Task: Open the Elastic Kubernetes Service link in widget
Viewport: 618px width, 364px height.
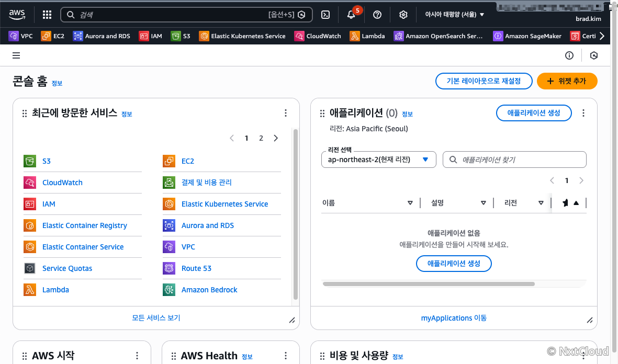Action: point(224,204)
